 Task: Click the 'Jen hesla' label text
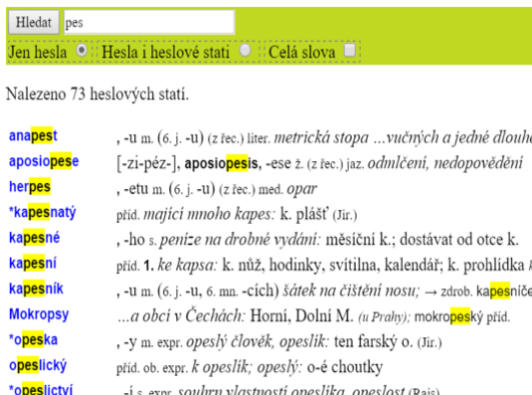pyautogui.click(x=38, y=53)
